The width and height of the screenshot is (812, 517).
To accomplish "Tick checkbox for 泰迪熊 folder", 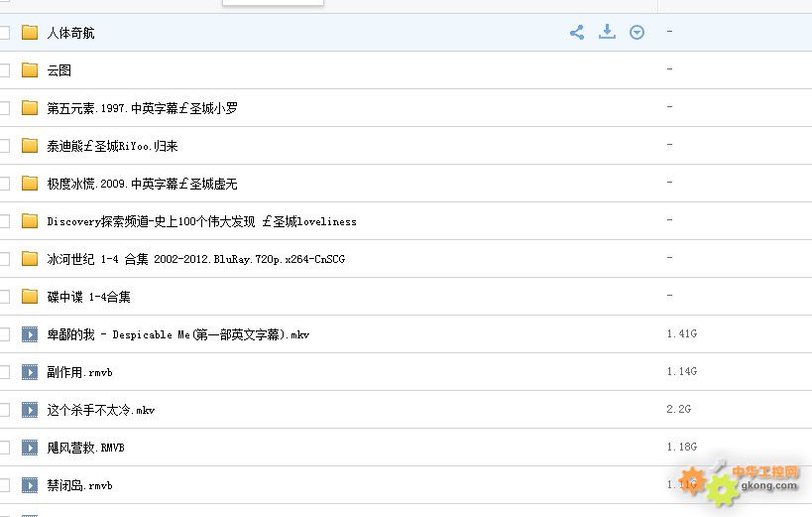I will pyautogui.click(x=5, y=146).
